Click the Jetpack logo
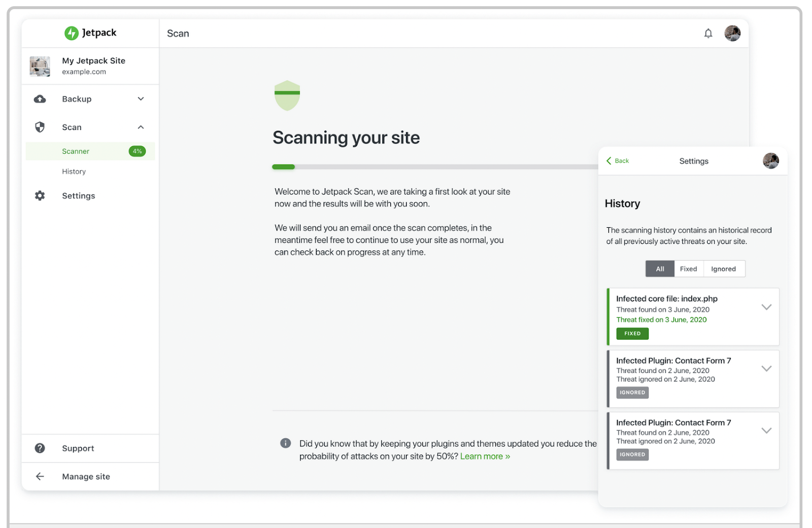 90,33
